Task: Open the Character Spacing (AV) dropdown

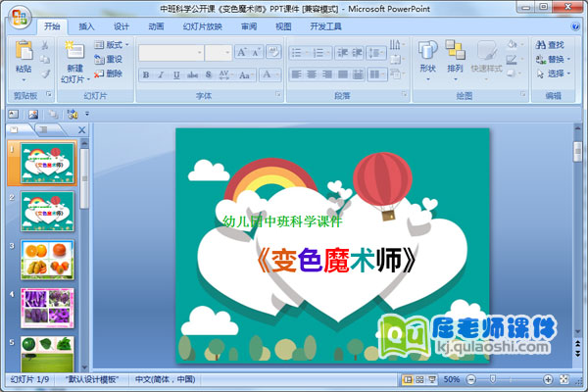Action: coord(225,74)
